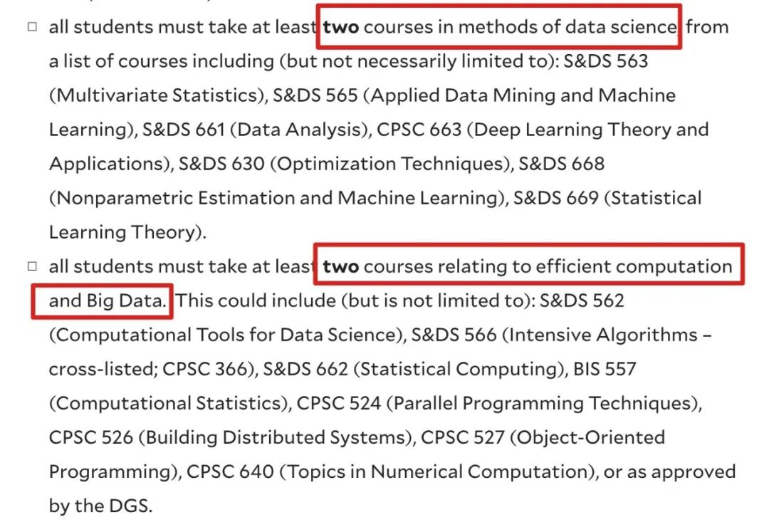The image size is (769, 532).
Task: Click CPSC 526 Building Distributed Systems text
Action: tap(231, 437)
